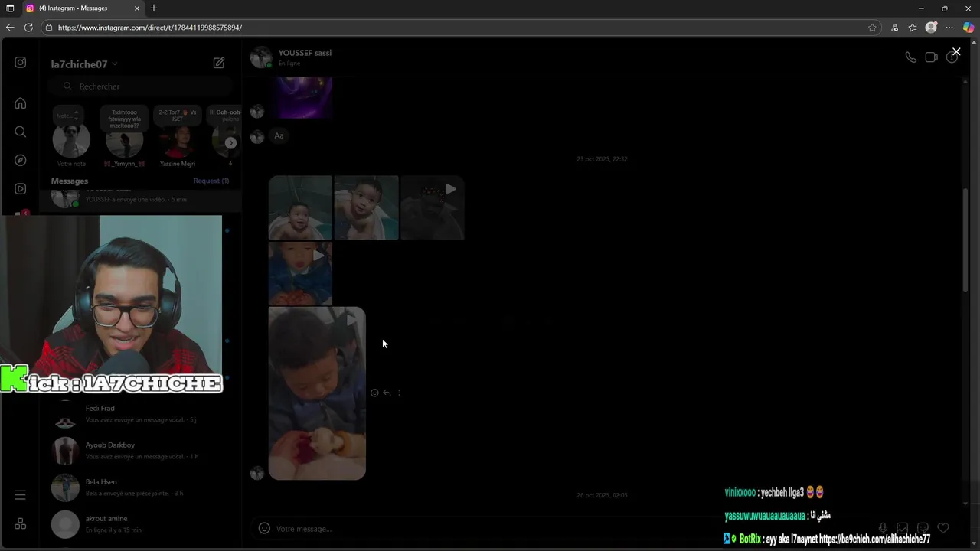Open the Ayoub Darkboy conversation
This screenshot has height=551, width=980.
[141, 450]
